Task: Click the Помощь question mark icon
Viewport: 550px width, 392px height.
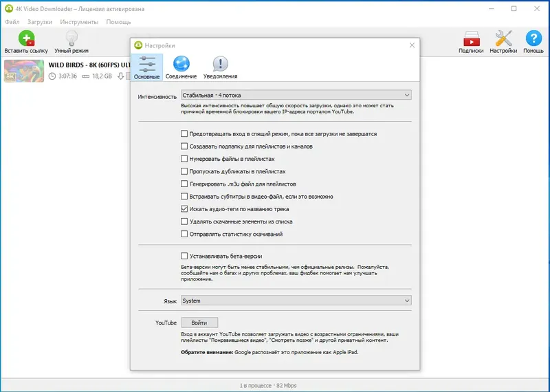Action: pyautogui.click(x=533, y=39)
